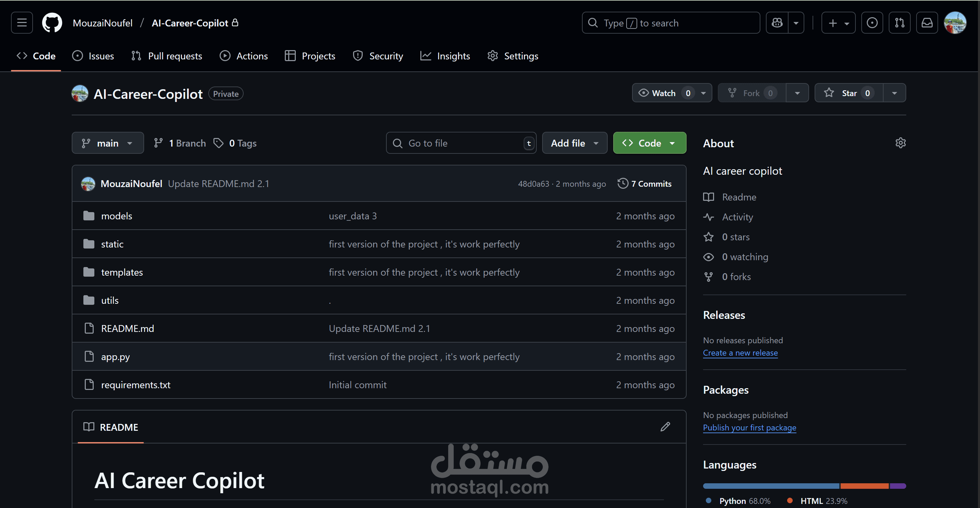
Task: Open the Issues shortcut icon in header
Action: tap(872, 23)
